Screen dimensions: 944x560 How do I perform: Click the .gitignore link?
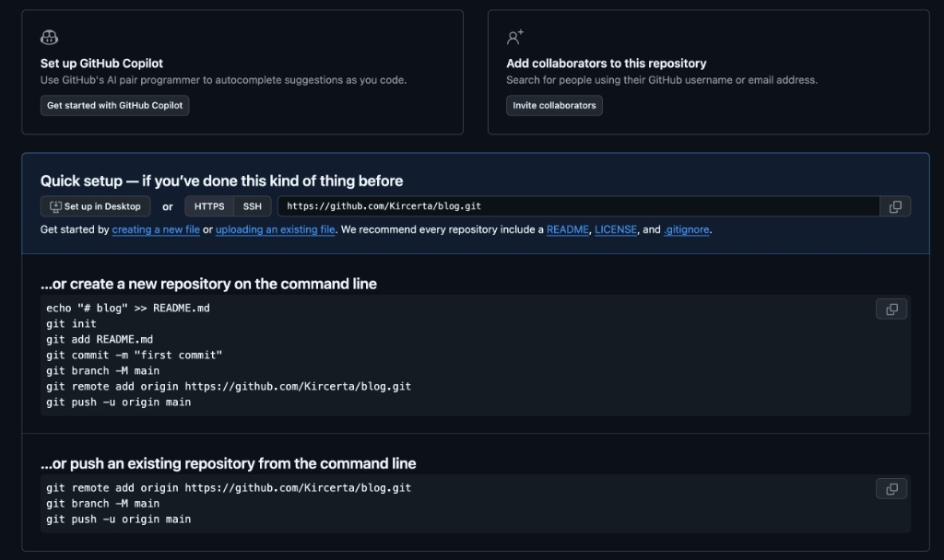click(x=687, y=229)
